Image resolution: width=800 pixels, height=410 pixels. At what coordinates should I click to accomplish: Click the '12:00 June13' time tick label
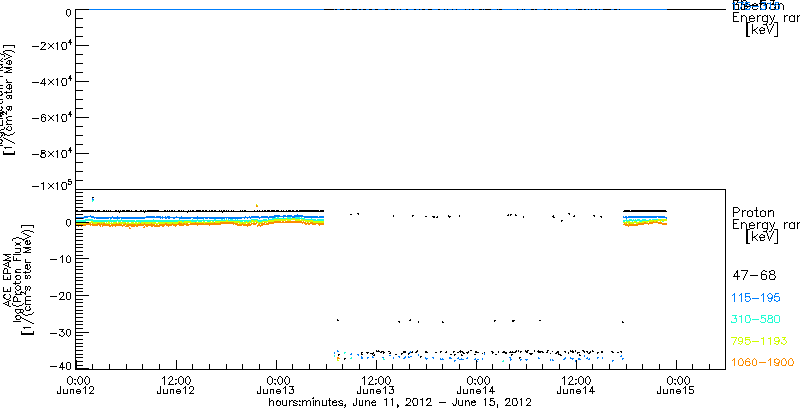[x=376, y=384]
